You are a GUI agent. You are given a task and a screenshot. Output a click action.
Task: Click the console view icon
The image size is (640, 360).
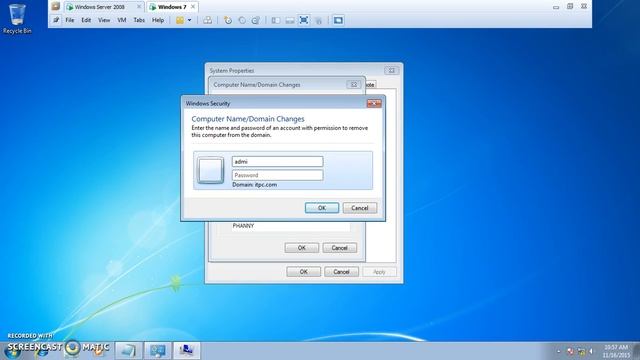[338, 20]
